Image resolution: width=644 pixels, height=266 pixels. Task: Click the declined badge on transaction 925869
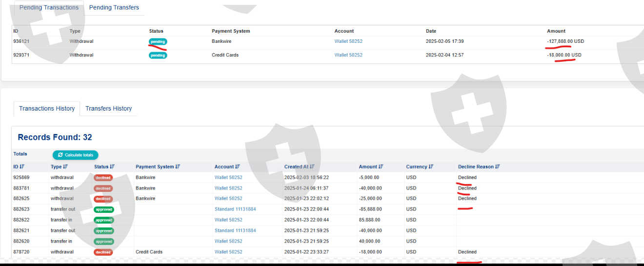[103, 178]
